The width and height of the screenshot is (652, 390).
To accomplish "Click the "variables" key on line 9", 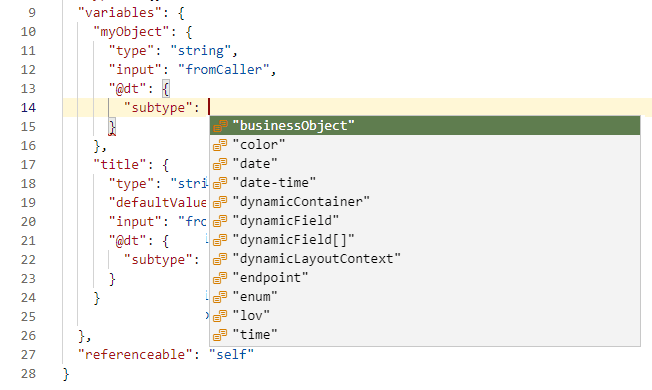I will tap(120, 12).
